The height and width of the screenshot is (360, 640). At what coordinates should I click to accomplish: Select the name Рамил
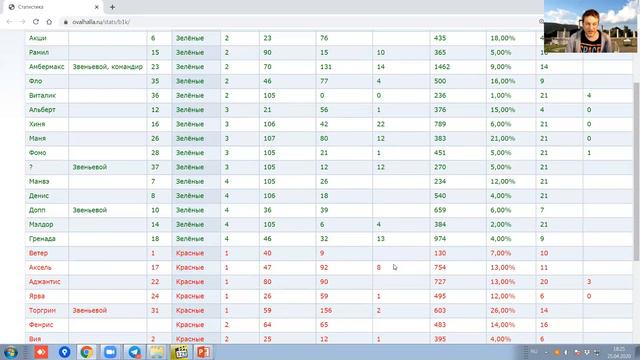coord(39,52)
